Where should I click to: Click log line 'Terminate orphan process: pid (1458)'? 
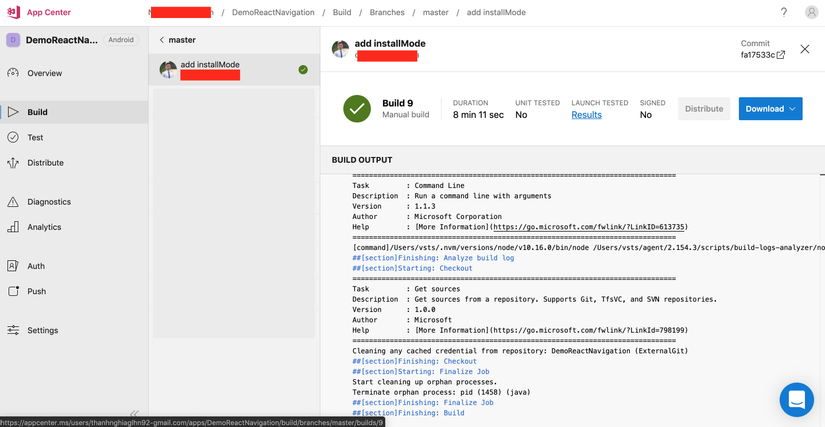coord(442,392)
